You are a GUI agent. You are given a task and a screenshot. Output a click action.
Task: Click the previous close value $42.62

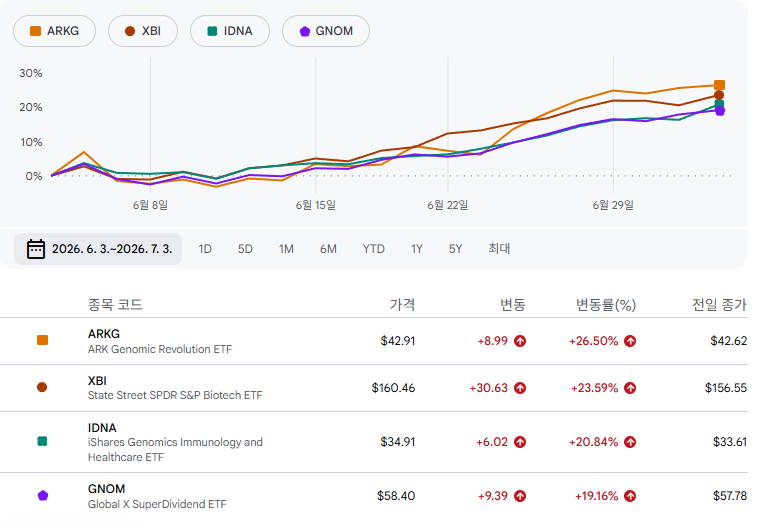coord(728,341)
